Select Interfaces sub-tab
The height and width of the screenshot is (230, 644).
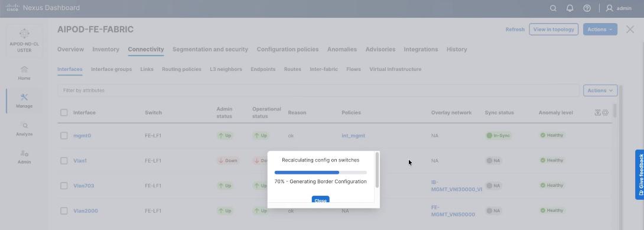[x=70, y=69]
